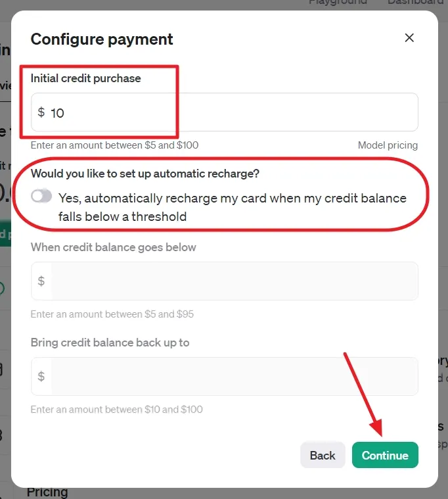Enable the automatic recharge toggle switch

[41, 197]
